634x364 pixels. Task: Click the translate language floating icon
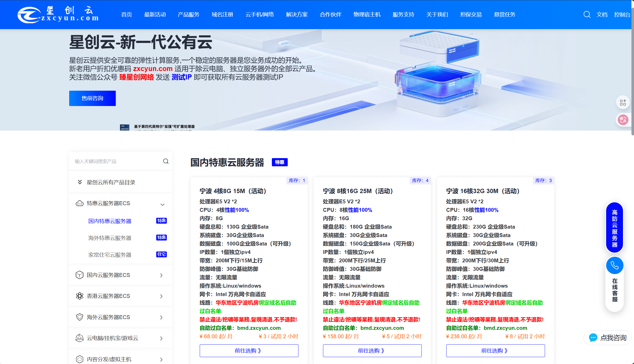pos(623,120)
